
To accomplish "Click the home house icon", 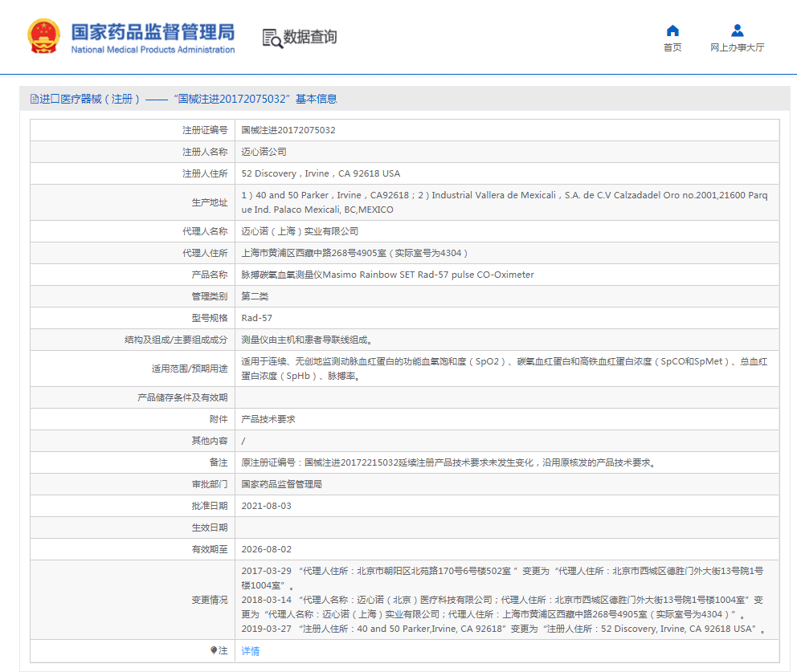I will pyautogui.click(x=672, y=31).
